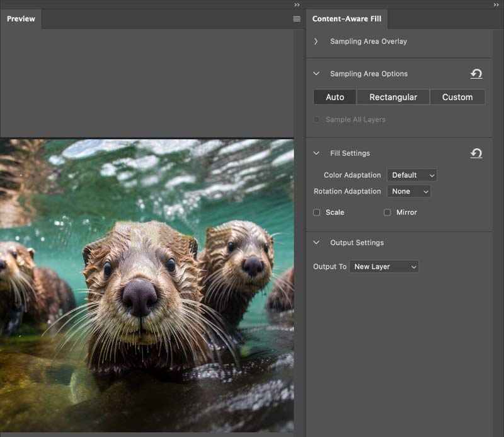Open the Rotation Adaptation dropdown

click(x=409, y=191)
